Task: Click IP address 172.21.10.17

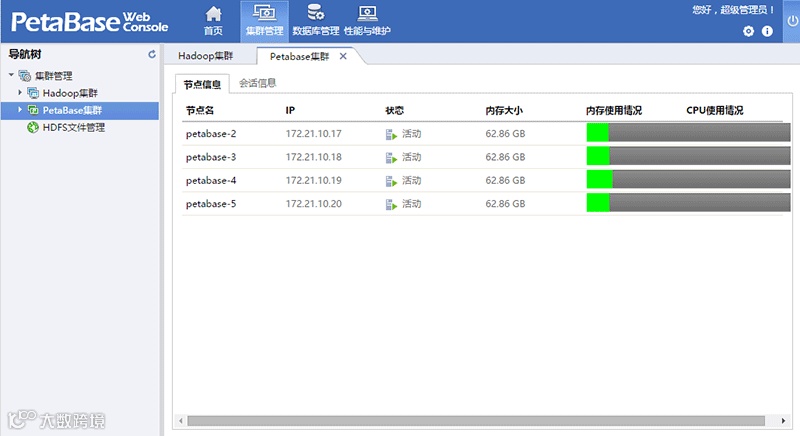Action: coord(313,134)
